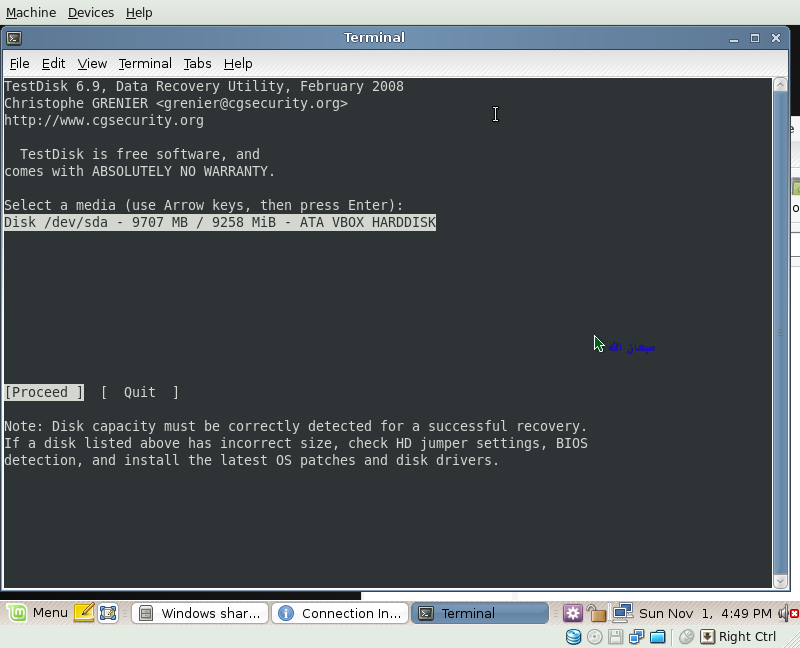Click the blue screenshot tool launcher icon
Image resolution: width=800 pixels, height=648 pixels.
click(x=108, y=613)
